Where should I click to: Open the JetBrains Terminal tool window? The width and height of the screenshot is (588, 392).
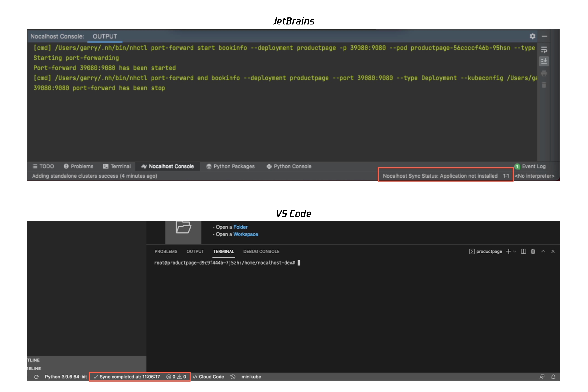coord(117,166)
